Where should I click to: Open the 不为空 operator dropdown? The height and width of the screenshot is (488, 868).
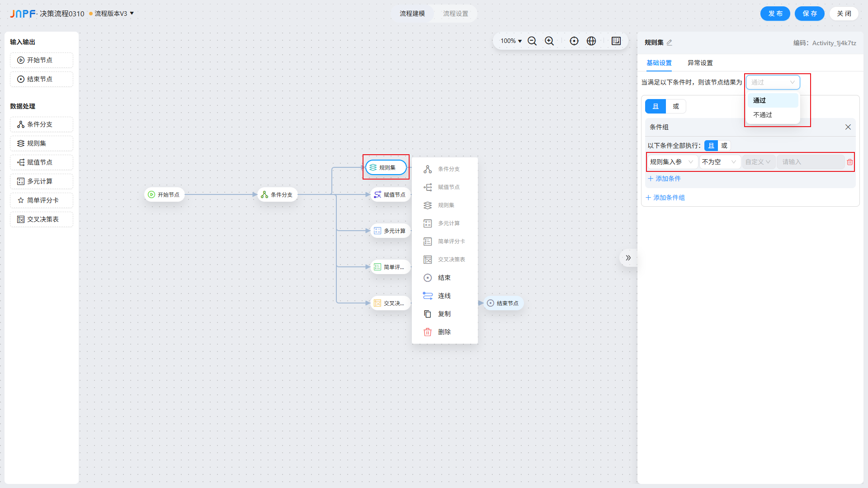720,162
